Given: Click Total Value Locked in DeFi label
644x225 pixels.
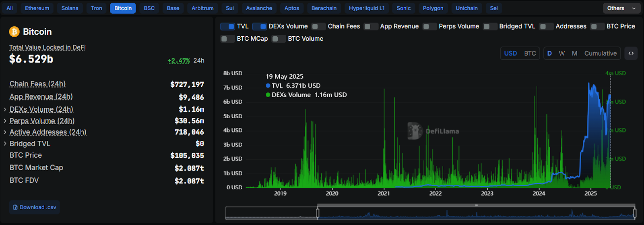Looking at the screenshot, I should pyautogui.click(x=47, y=47).
